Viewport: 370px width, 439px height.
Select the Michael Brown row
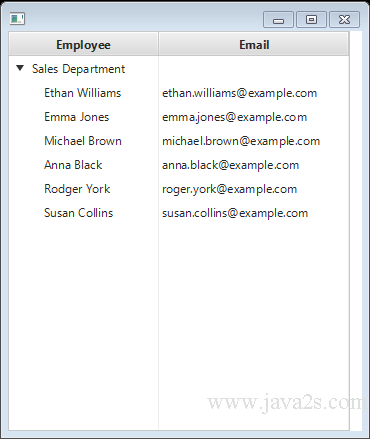179,141
